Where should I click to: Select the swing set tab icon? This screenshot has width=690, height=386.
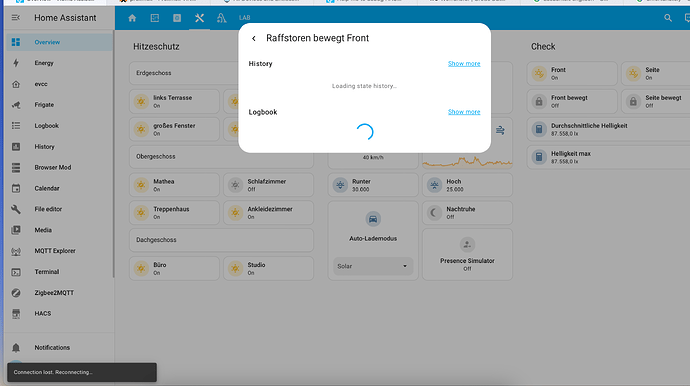coord(221,18)
